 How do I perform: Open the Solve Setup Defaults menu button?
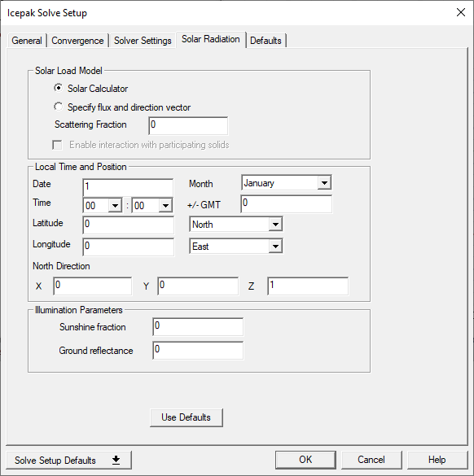click(68, 460)
